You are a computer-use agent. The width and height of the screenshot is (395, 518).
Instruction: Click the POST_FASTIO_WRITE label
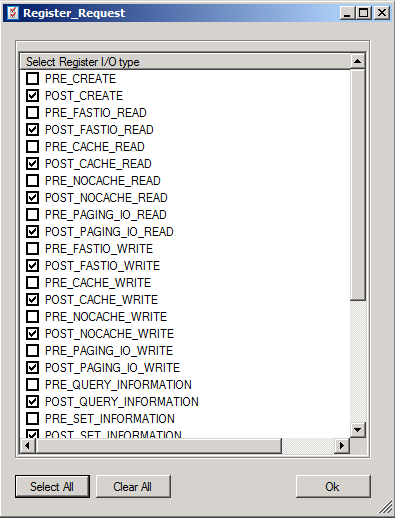coord(103,266)
